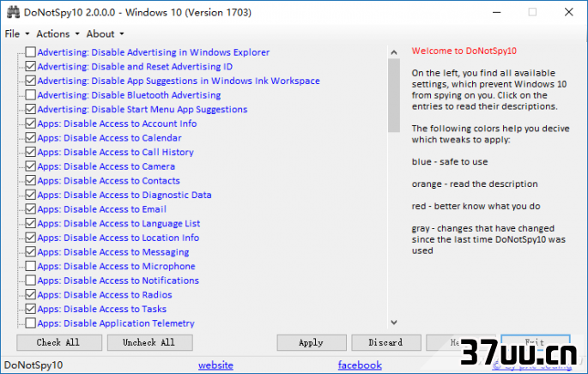Click the scrollbar up arrow
Screen dimensions: 588x374
click(394, 52)
